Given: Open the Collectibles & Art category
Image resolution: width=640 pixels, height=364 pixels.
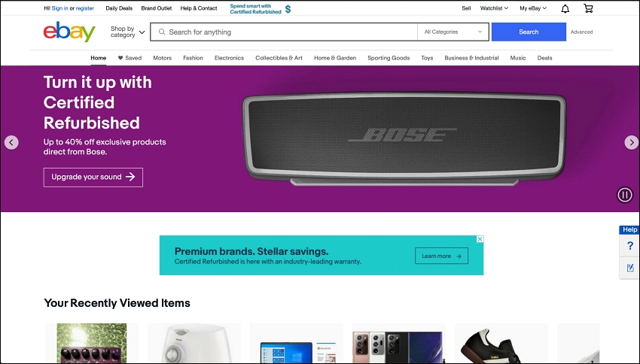Looking at the screenshot, I should pyautogui.click(x=279, y=58).
